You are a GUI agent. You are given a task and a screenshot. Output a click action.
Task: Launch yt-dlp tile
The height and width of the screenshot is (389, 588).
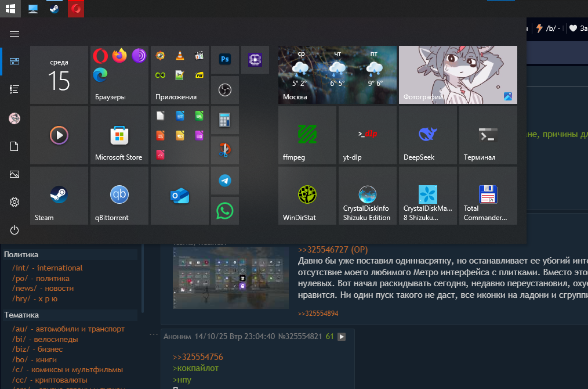368,135
